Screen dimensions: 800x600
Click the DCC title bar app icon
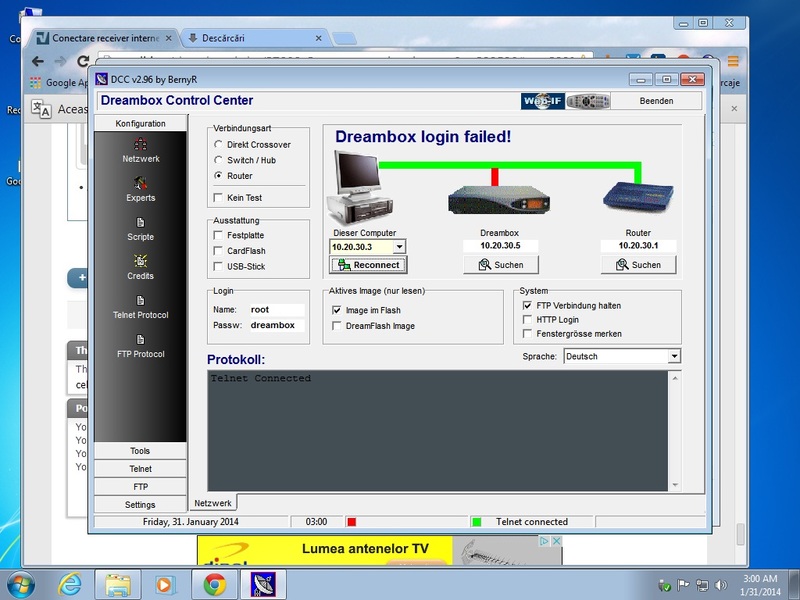(x=102, y=79)
